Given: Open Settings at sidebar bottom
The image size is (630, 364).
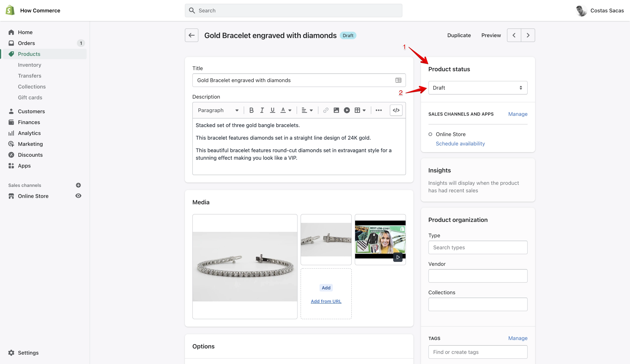Looking at the screenshot, I should 28,352.
